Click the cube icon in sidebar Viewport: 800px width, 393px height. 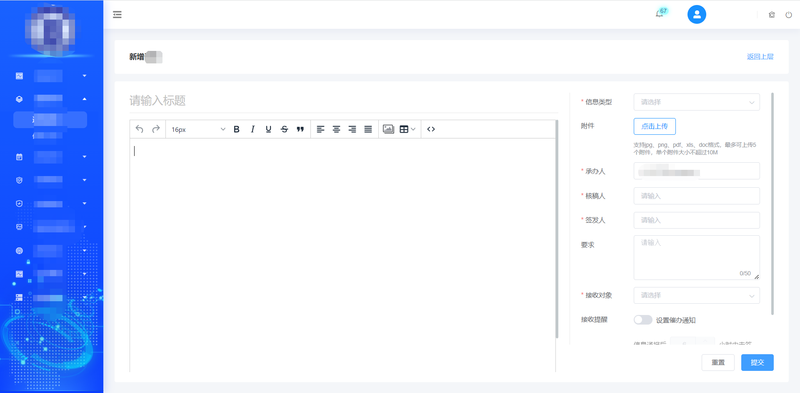(19, 99)
